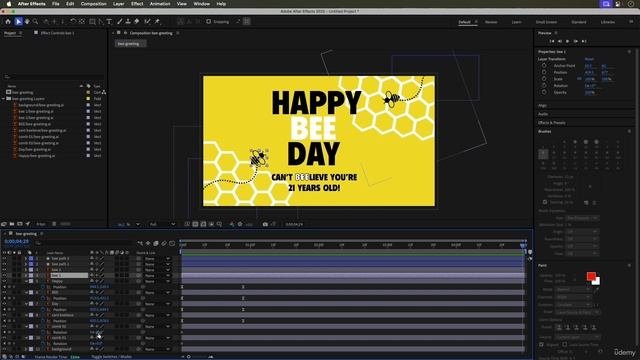Select the Rectangle shape tool
This screenshot has height=360, width=640.
tap(92, 22)
